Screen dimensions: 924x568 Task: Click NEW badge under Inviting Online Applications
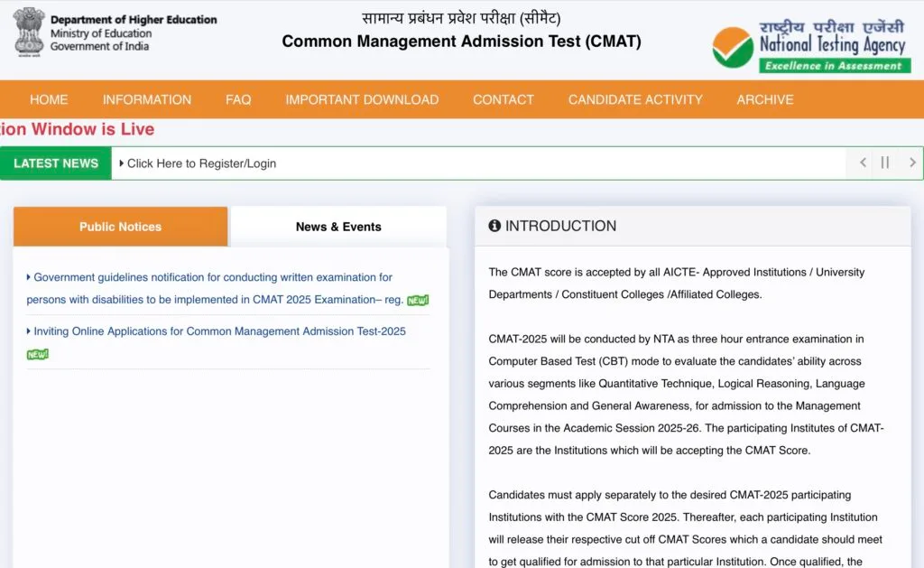[38, 355]
